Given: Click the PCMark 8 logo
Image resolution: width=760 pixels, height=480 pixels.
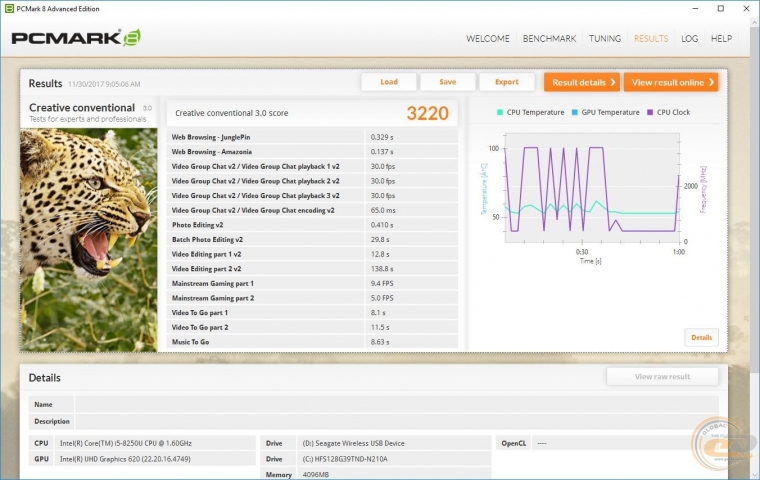Looking at the screenshot, I should 75,39.
